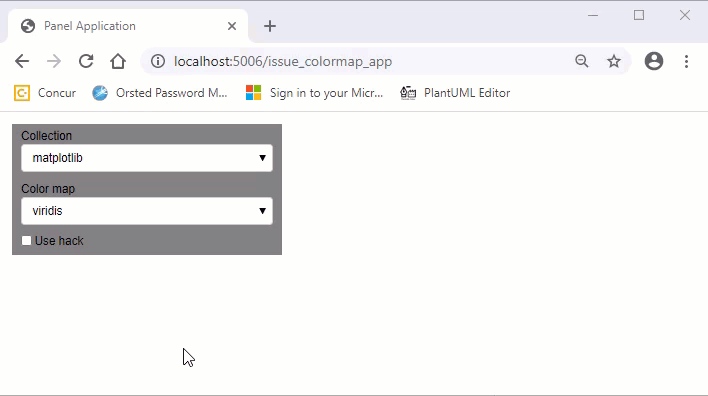The image size is (708, 396).
Task: Open a new browser tab
Action: (270, 26)
